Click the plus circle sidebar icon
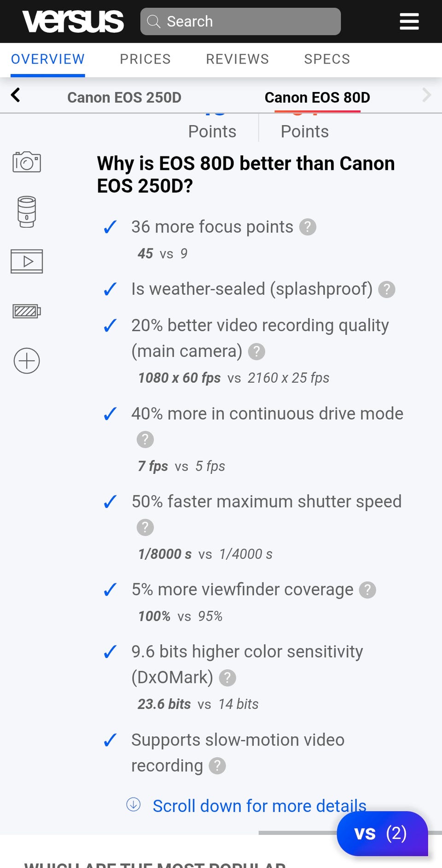The image size is (442, 868). 27,361
